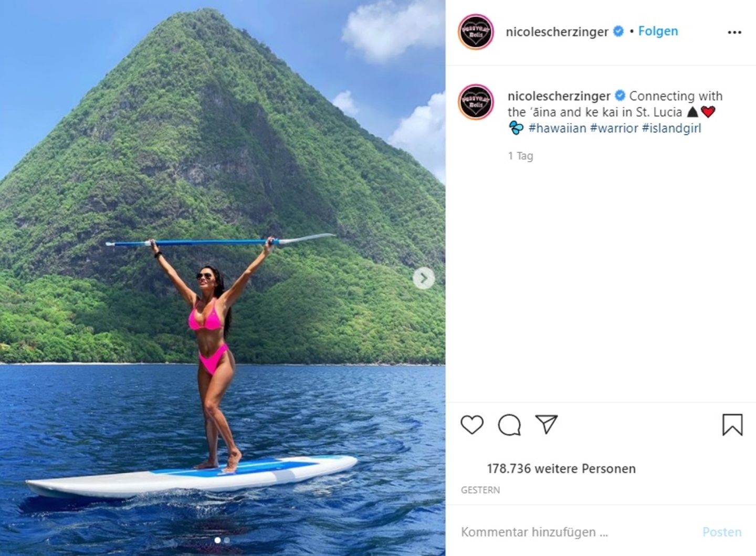
Task: Open the three-dot more options menu
Action: 734,33
